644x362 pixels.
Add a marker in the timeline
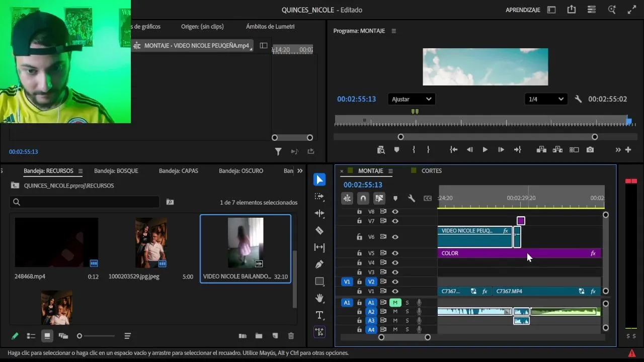(x=395, y=199)
